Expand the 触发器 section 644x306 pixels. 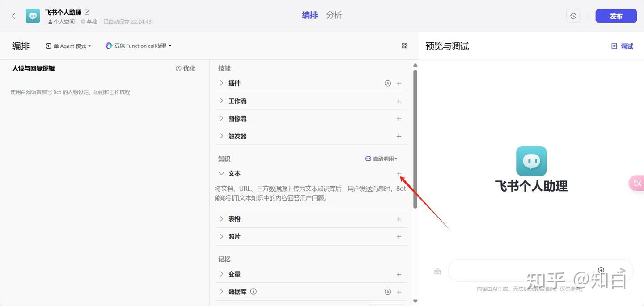tap(221, 136)
